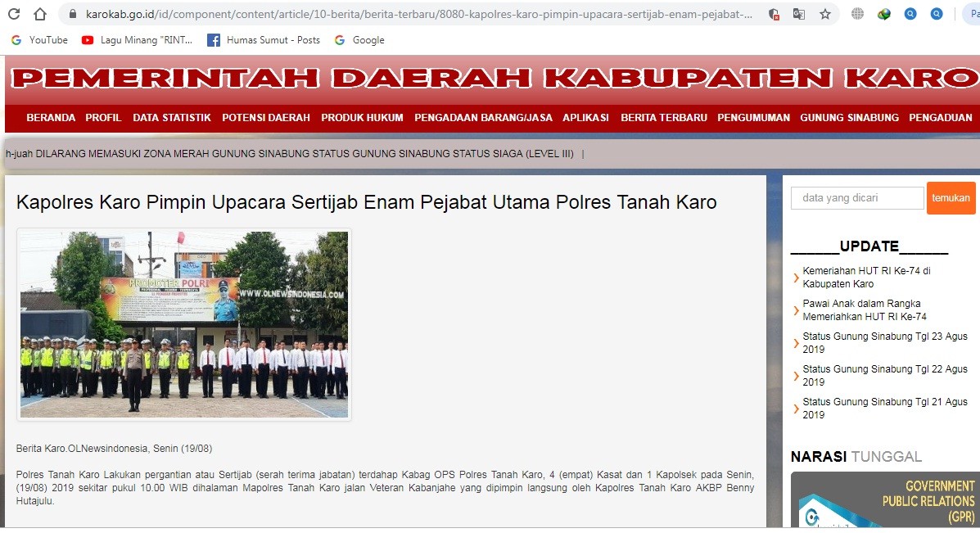The height and width of the screenshot is (533, 980).
Task: Open the BERANDA menu item
Action: click(51, 118)
